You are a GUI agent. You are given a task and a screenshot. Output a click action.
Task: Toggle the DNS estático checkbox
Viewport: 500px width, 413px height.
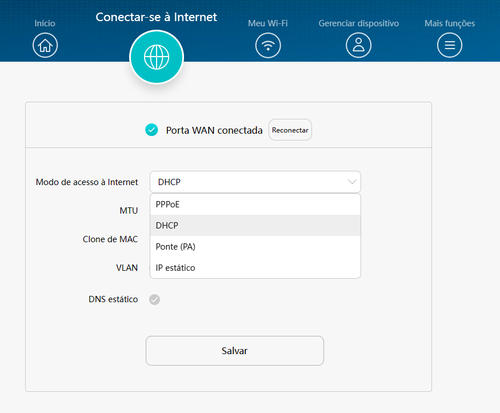coord(154,300)
